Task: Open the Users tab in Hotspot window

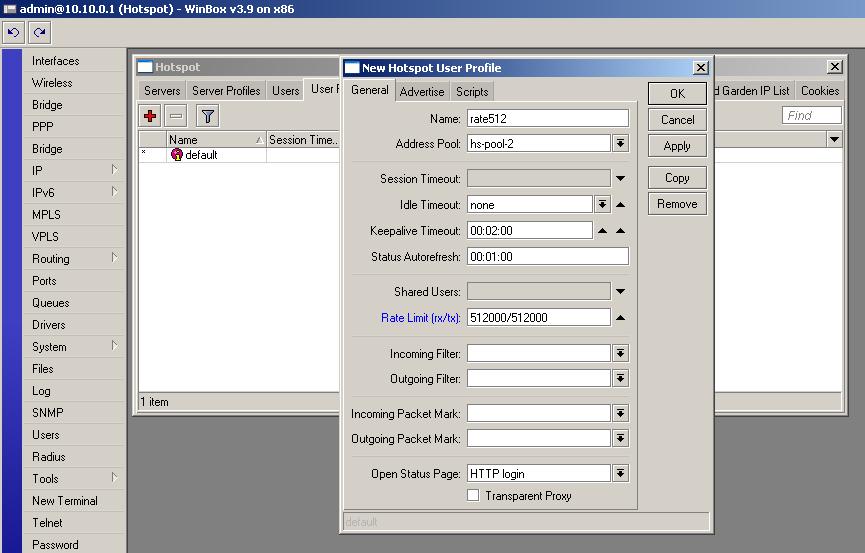Action: click(285, 91)
